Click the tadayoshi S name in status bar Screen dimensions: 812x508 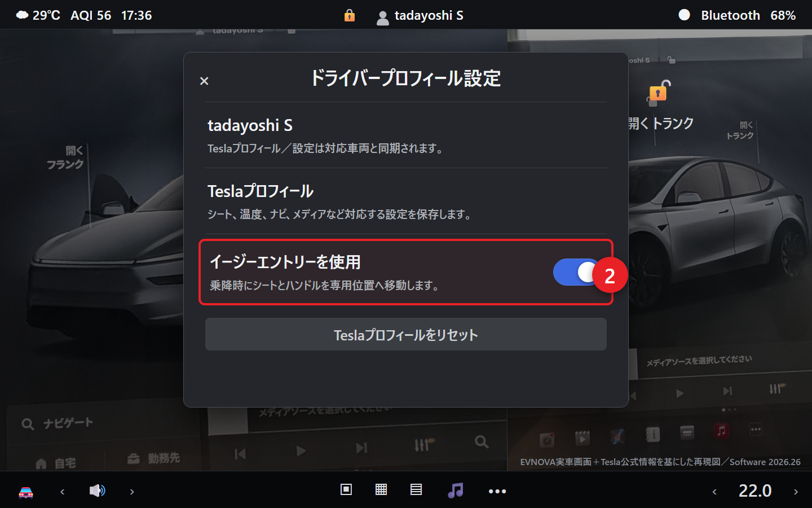[x=429, y=15]
